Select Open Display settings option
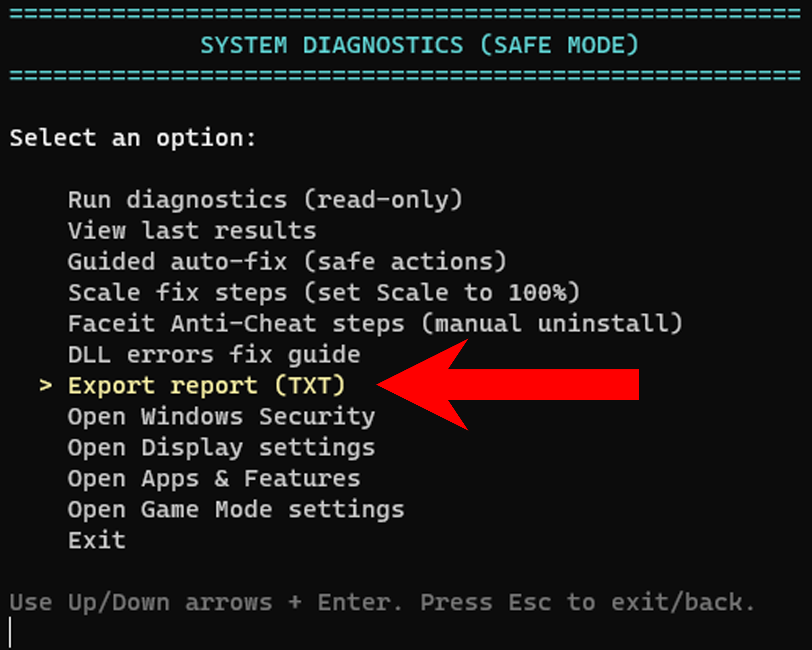Screen dimensions: 812x650 [221, 448]
